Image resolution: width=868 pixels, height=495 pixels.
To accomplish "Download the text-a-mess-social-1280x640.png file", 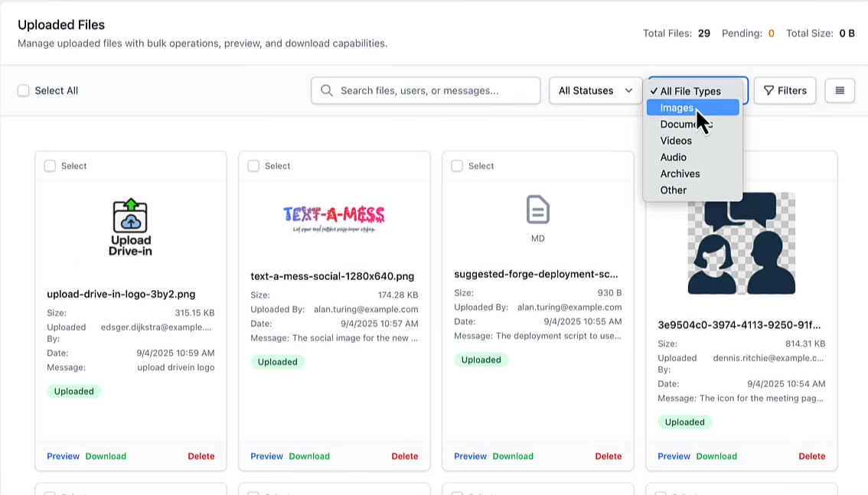I will [x=309, y=456].
